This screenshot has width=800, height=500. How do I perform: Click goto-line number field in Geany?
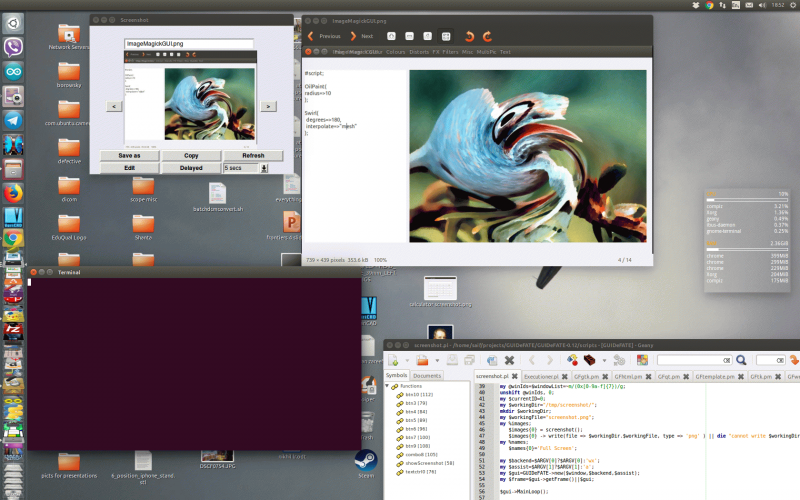pos(770,360)
